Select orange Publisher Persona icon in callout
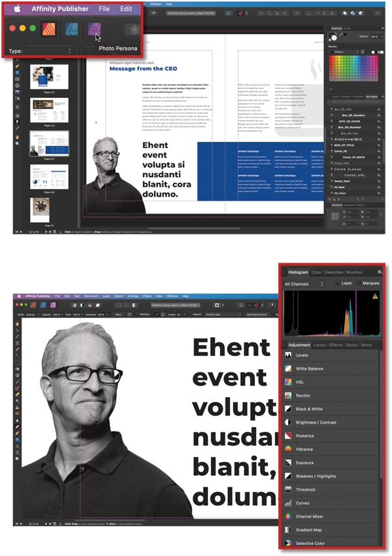 tap(48, 29)
